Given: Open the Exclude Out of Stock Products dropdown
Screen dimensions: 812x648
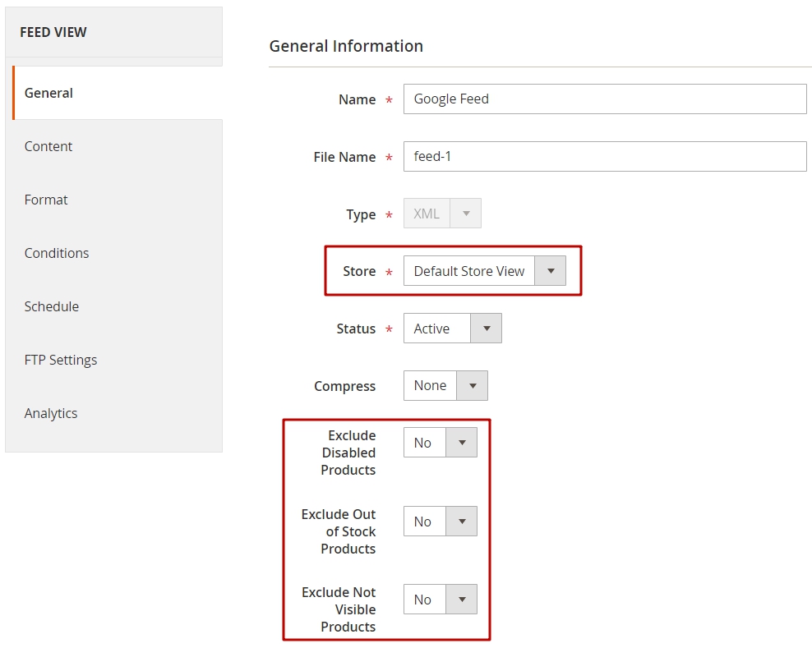Looking at the screenshot, I should coord(441,522).
